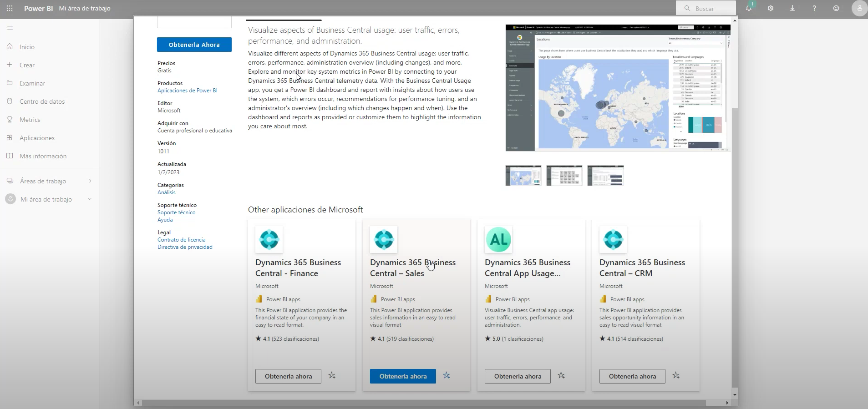Go to Inicio in the sidebar
868x409 pixels.
[27, 47]
